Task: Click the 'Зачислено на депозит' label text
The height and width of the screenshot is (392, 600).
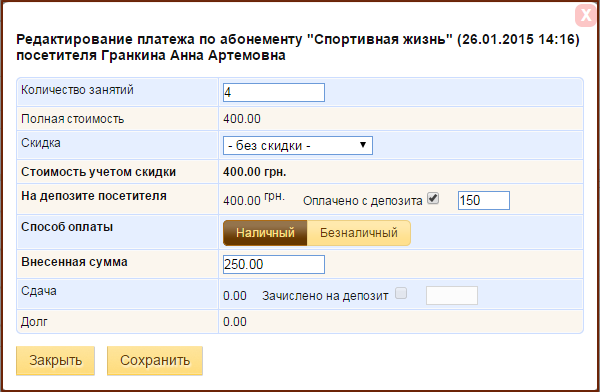Action: coord(325,296)
